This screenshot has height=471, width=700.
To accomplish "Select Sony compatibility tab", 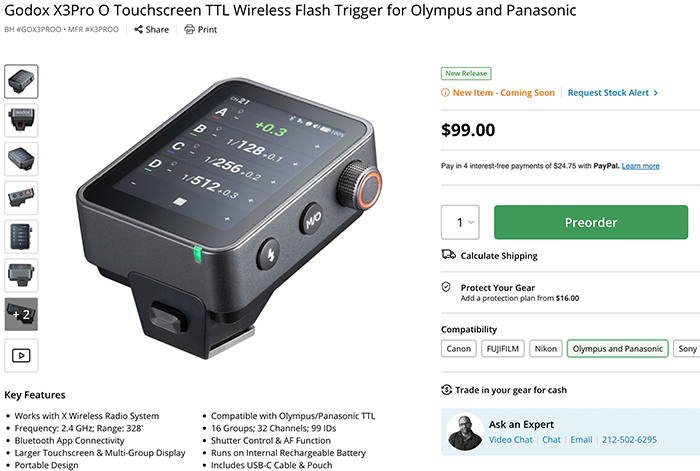I will click(687, 349).
